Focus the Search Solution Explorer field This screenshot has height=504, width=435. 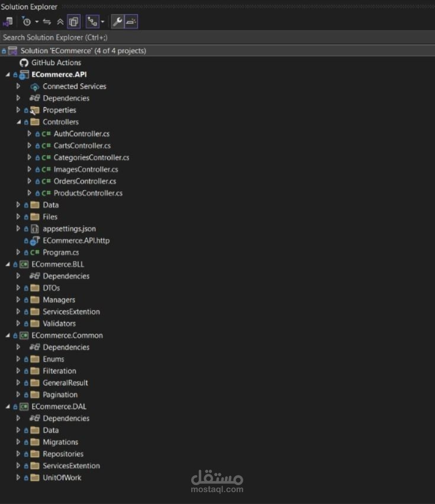[217, 38]
